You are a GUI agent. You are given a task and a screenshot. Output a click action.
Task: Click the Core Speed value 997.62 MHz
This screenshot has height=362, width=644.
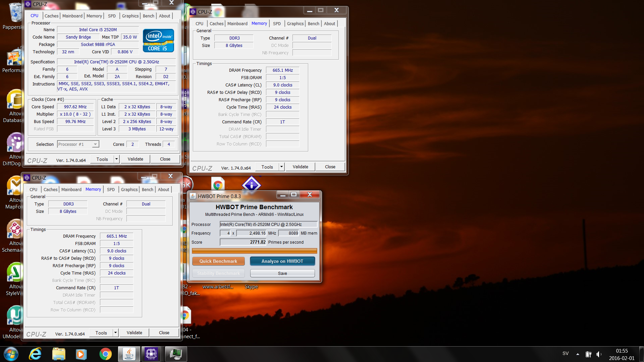click(75, 107)
